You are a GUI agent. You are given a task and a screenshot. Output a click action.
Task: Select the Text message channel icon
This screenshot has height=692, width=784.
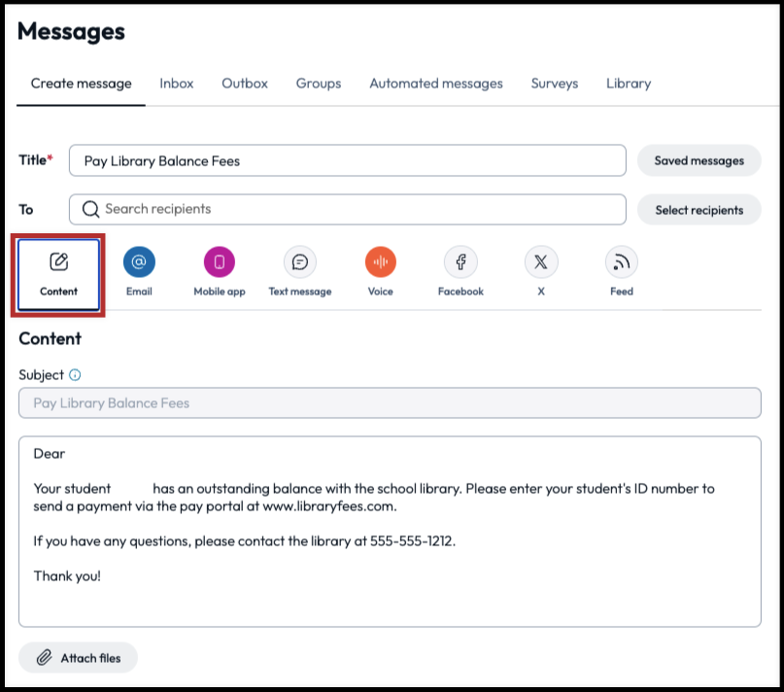(x=300, y=260)
